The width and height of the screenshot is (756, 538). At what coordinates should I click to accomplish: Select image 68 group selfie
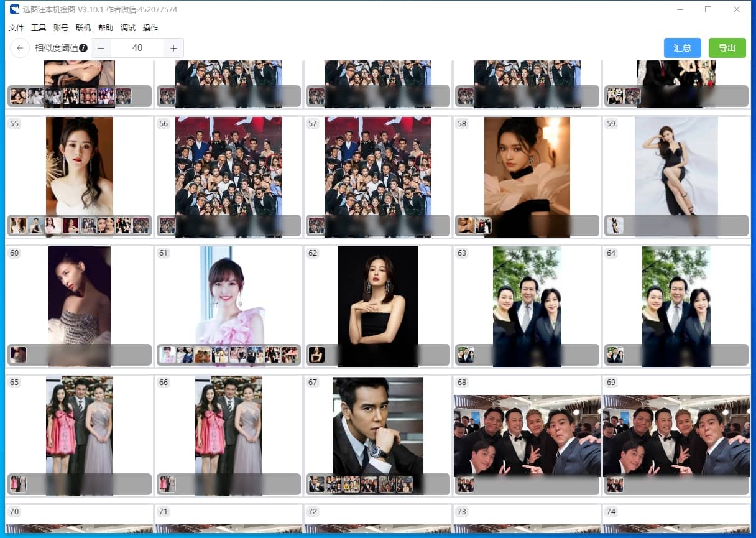(527, 435)
